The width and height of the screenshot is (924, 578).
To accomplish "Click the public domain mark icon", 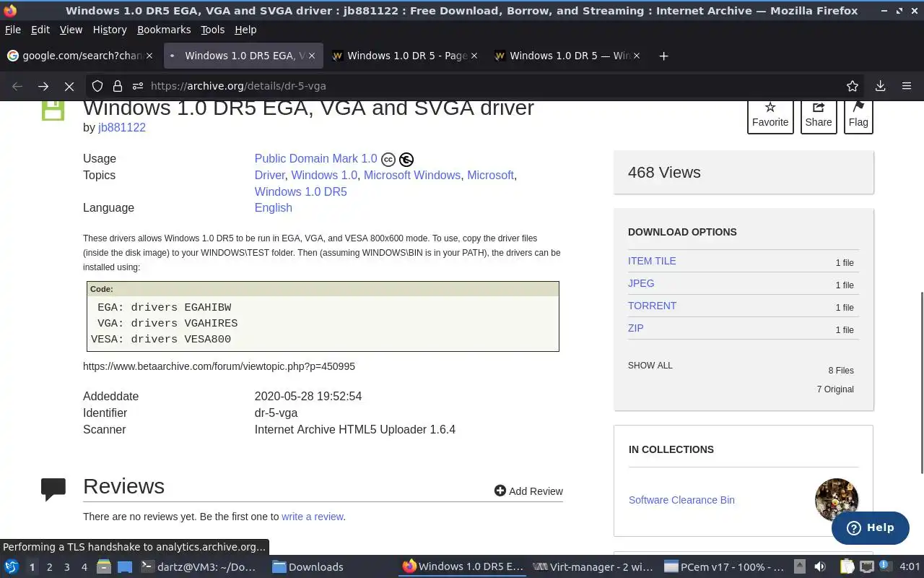I will tap(406, 160).
